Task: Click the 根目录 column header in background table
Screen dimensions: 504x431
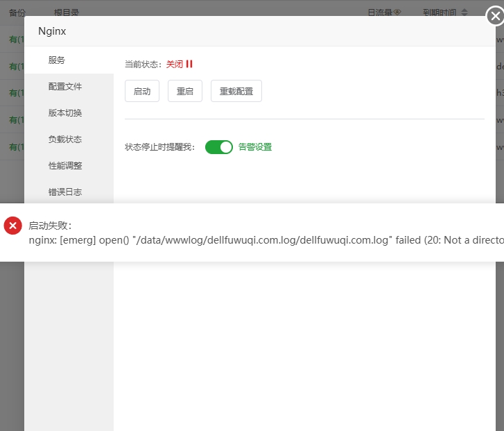Action: 67,12
